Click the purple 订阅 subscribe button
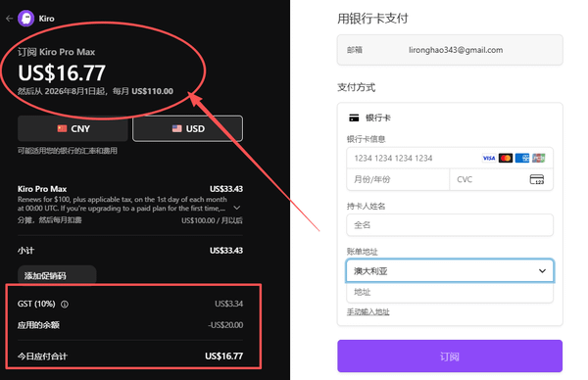The width and height of the screenshot is (588, 380). 450,356
